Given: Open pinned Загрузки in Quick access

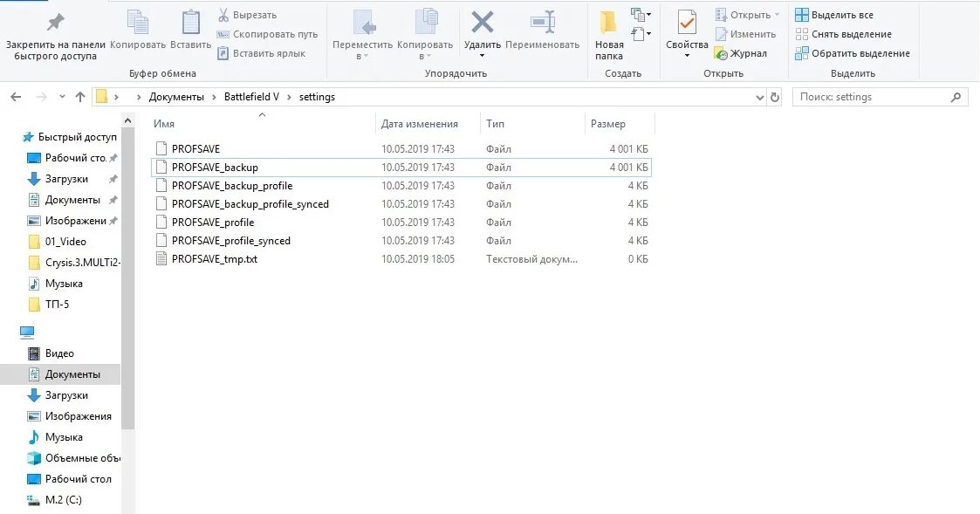Looking at the screenshot, I should tap(72, 179).
